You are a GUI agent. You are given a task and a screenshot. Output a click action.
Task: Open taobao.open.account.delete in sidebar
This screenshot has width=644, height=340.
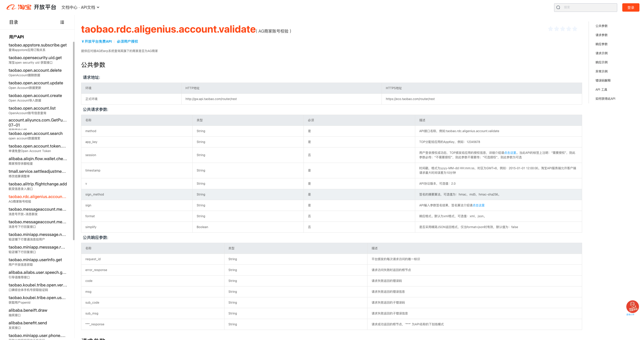[35, 70]
